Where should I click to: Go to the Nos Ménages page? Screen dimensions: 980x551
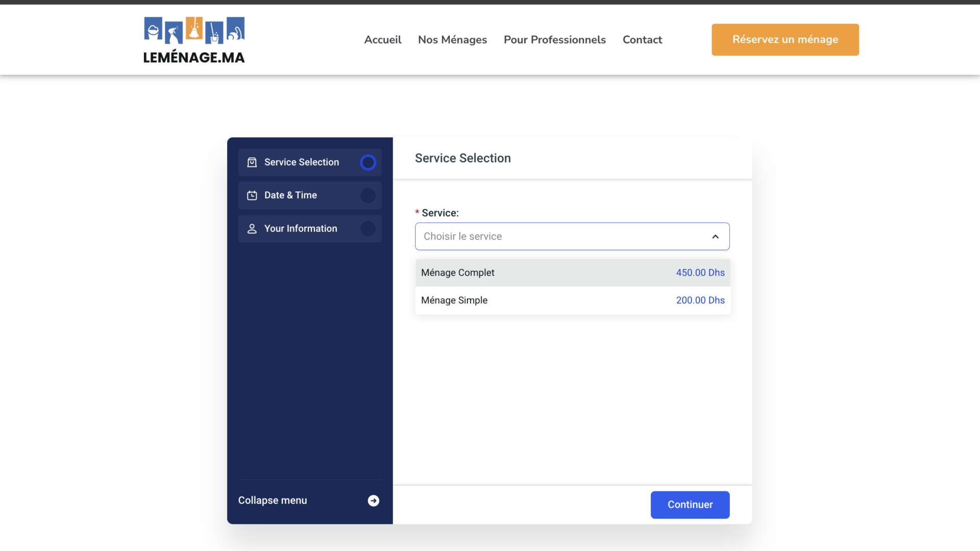point(452,40)
